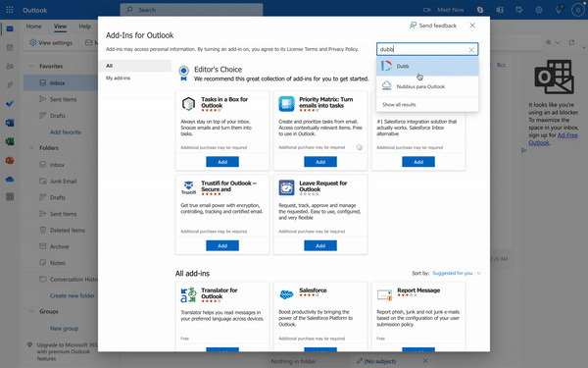The image size is (588, 368).
Task: Open the Help ribbon tab
Action: [x=84, y=26]
